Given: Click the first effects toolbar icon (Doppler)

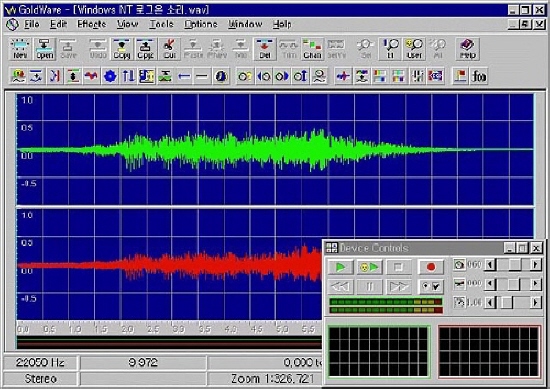Looking at the screenshot, I should pos(18,76).
